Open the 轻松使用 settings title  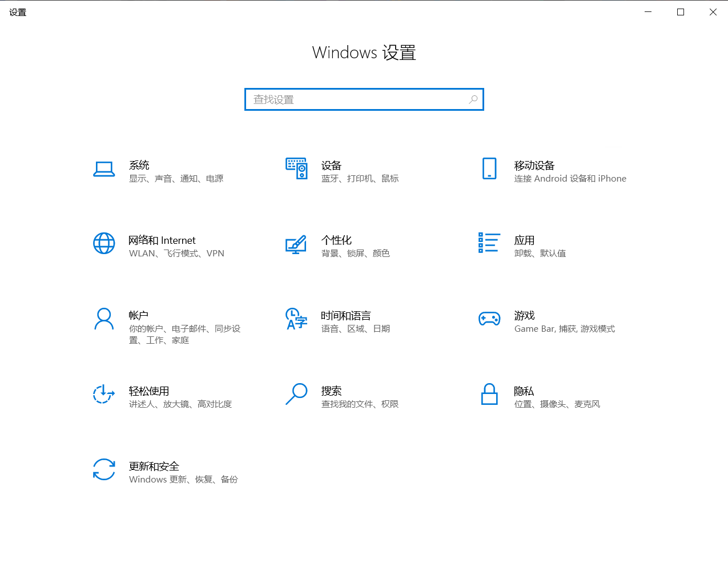pyautogui.click(x=149, y=391)
